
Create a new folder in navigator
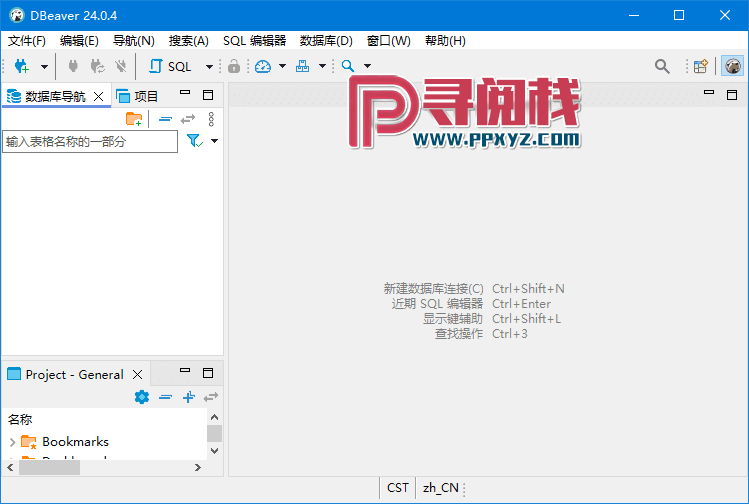click(x=134, y=119)
